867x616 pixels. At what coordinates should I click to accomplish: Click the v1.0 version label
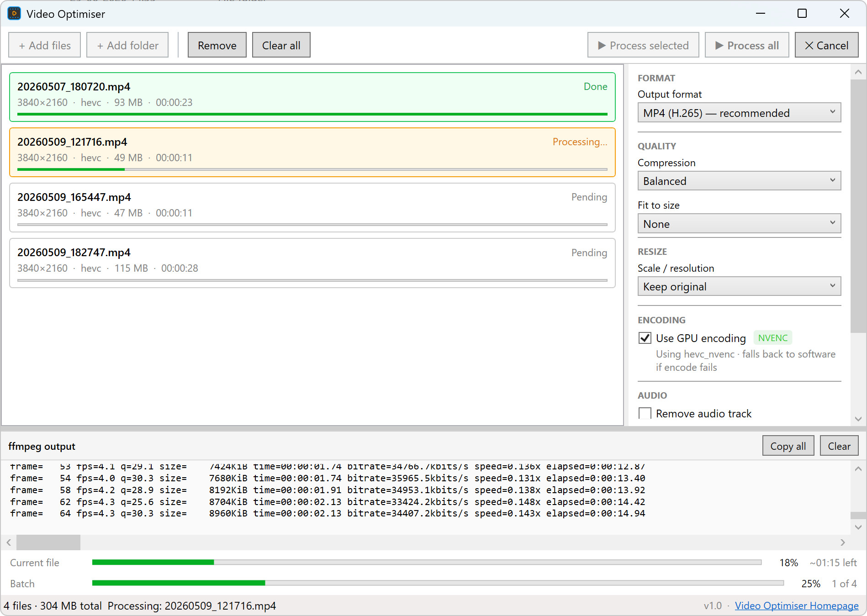click(713, 605)
